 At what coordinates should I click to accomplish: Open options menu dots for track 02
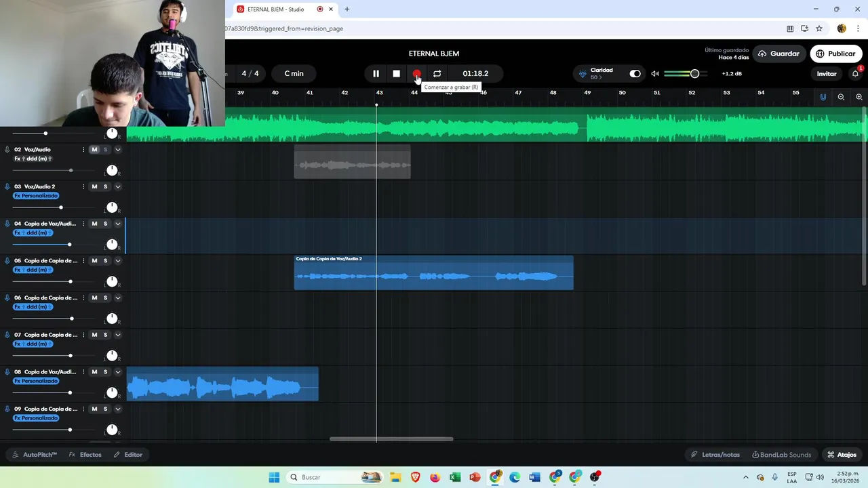point(83,149)
